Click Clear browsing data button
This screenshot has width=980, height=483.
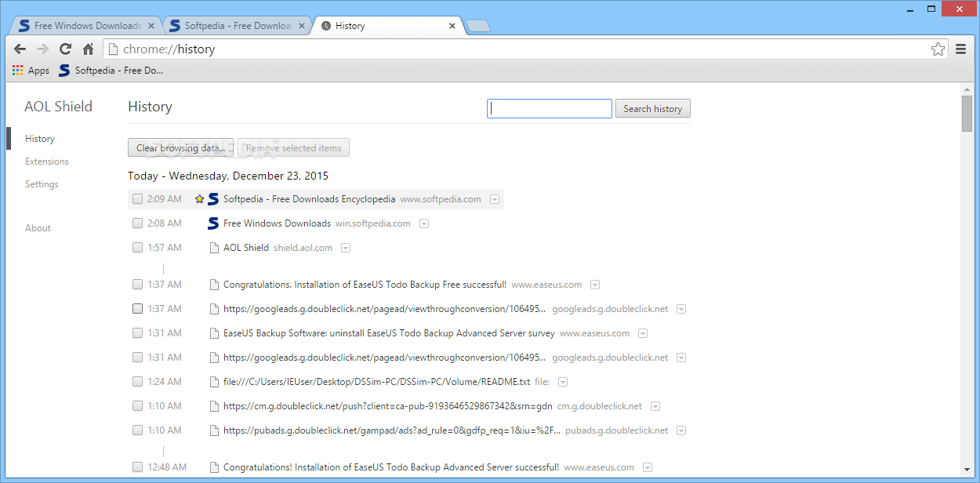181,147
